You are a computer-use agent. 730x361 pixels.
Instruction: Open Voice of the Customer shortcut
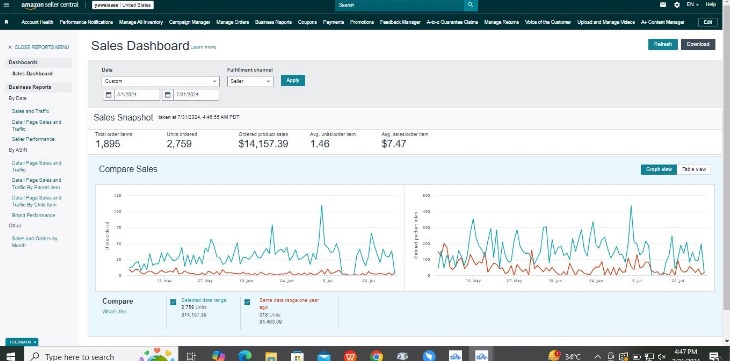coord(548,22)
